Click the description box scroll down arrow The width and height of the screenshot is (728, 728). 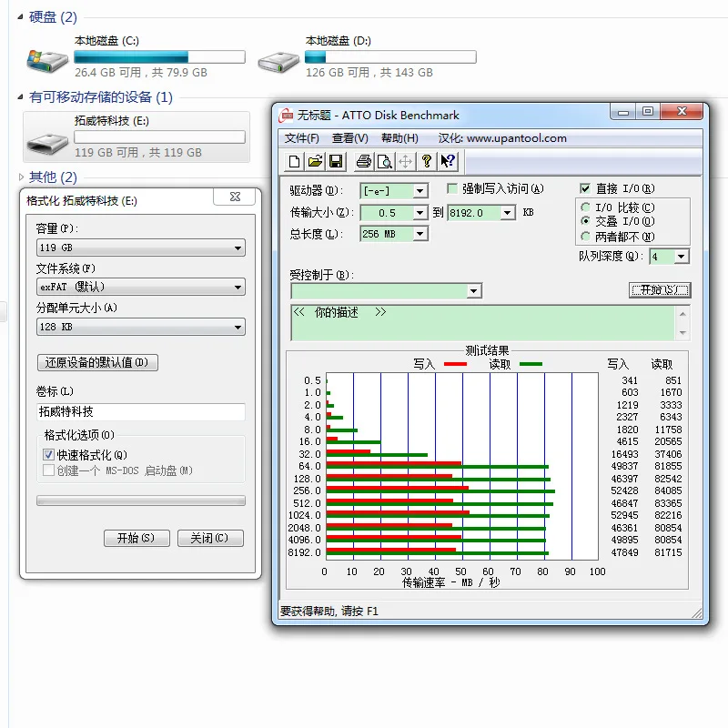[682, 333]
